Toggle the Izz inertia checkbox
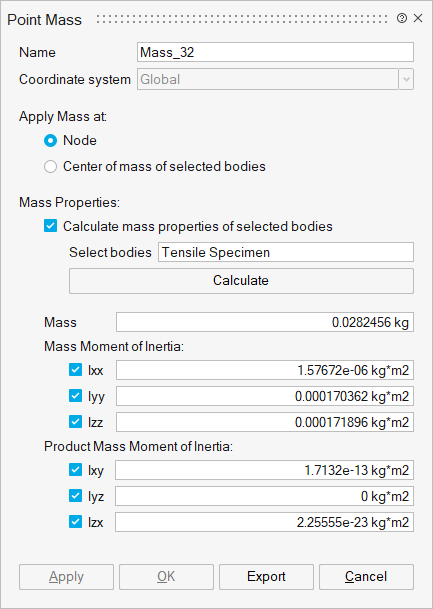 coord(75,422)
